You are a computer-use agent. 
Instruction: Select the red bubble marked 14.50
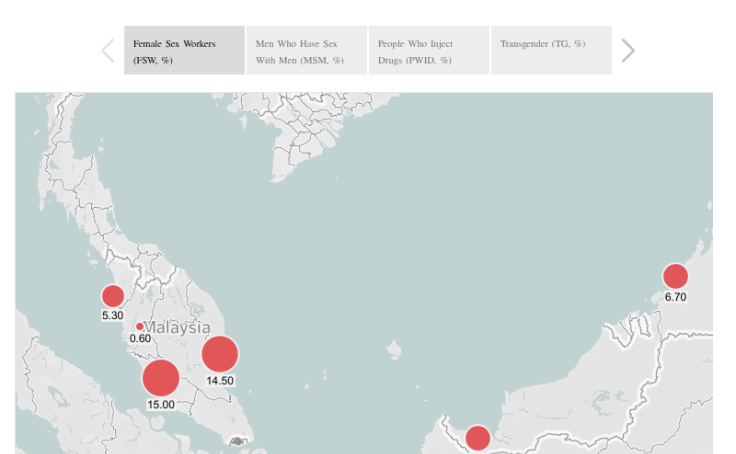pos(220,354)
